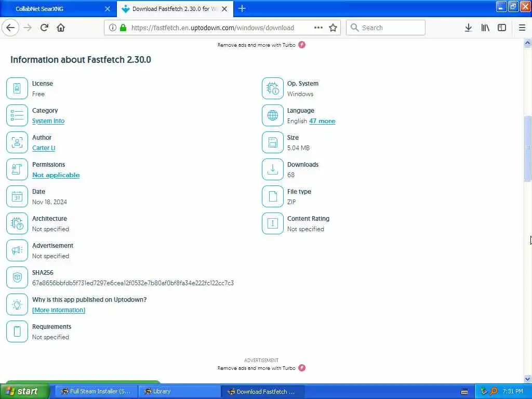The height and width of the screenshot is (399, 532).
Task: Open the (More information) link
Action: 59,310
